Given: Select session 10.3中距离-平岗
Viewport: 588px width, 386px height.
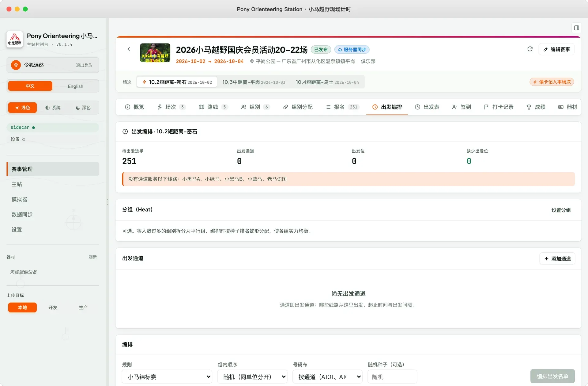Looking at the screenshot, I should coord(254,82).
